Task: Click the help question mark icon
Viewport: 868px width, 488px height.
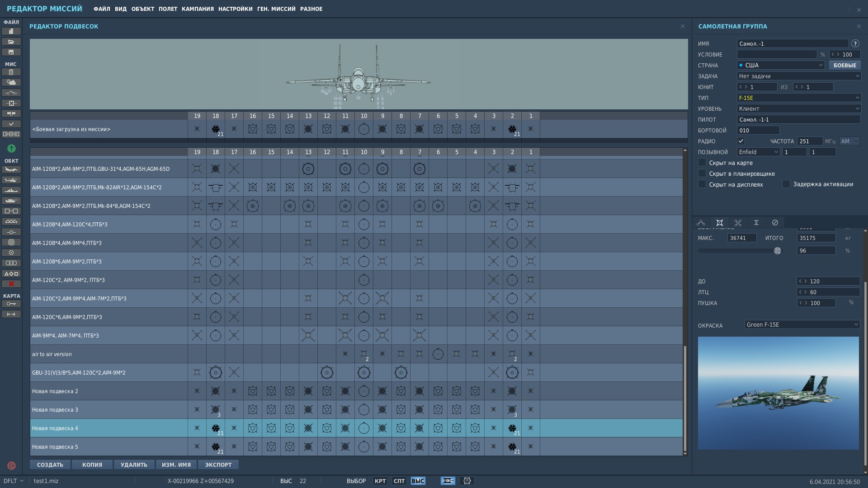Action: (855, 44)
